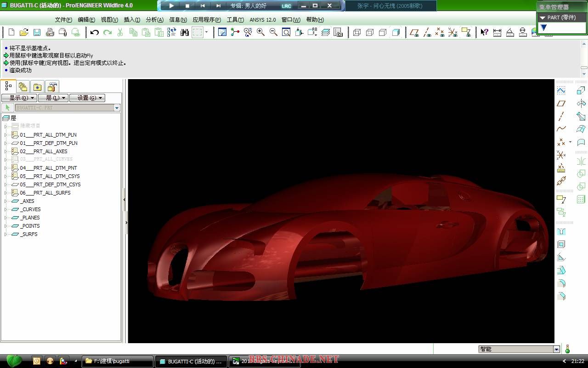Image resolution: width=588 pixels, height=368 pixels.
Task: Expand the 01___PRT_ALL_DTM_PLN layer
Action: (x=6, y=135)
